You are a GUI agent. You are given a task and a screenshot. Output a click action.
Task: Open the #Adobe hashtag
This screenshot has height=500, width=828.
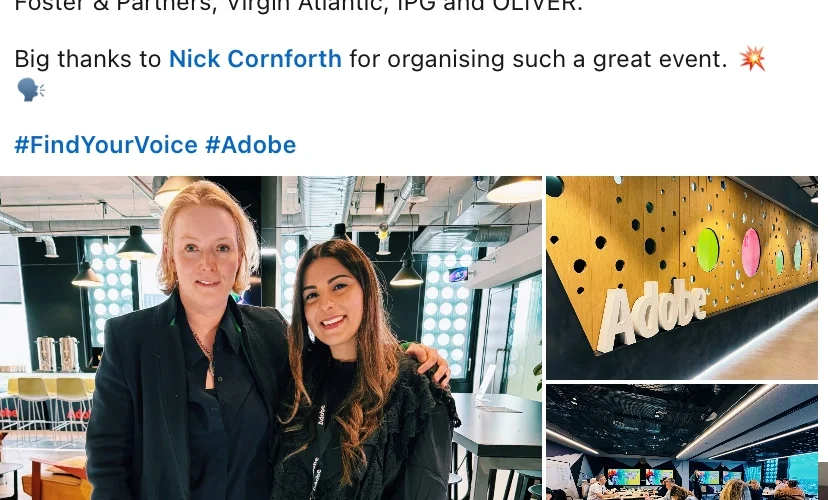250,145
